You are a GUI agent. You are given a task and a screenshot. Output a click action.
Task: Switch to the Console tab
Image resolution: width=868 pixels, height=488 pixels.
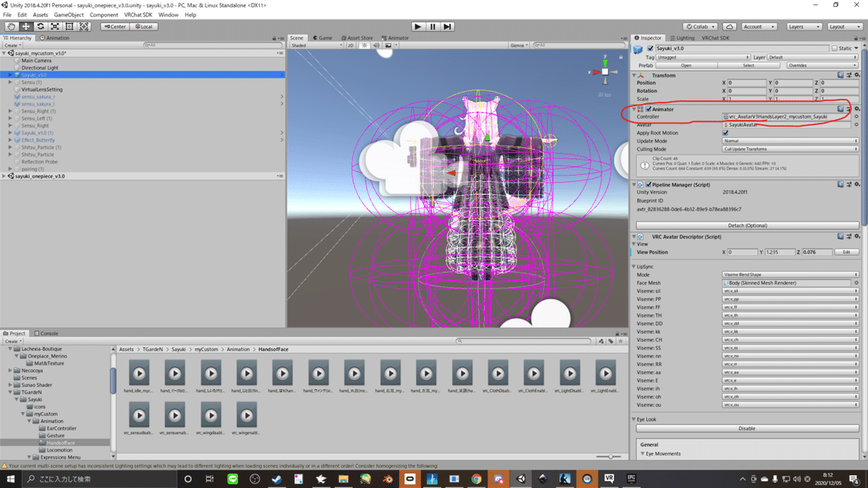[x=46, y=333]
